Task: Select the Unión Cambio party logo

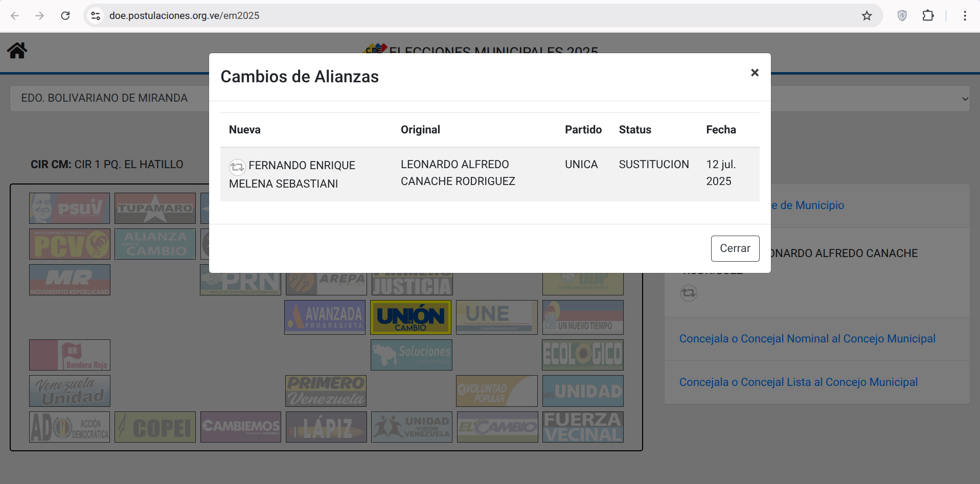Action: pos(411,317)
